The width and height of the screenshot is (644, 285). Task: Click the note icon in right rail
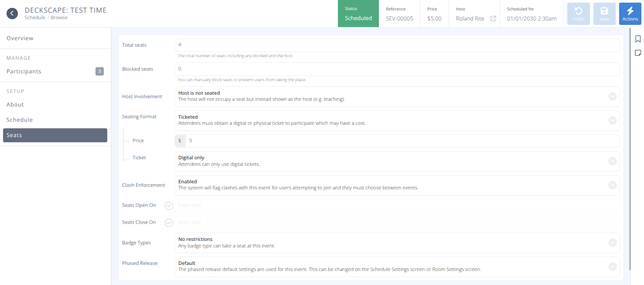pyautogui.click(x=638, y=53)
